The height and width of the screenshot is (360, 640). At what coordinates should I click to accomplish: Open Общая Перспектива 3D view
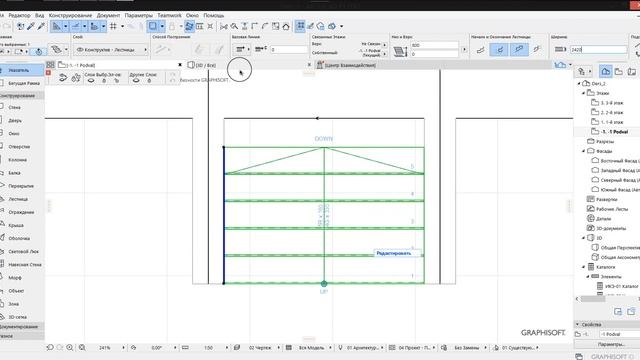click(620, 248)
